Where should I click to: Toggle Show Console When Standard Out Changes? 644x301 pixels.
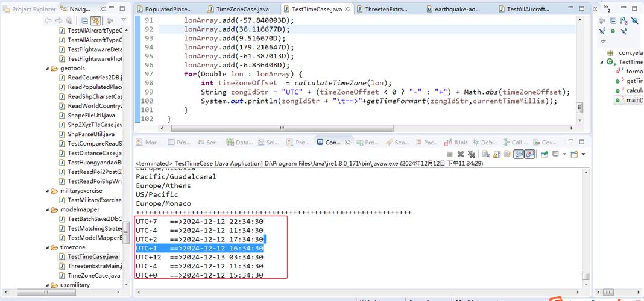coord(519,154)
